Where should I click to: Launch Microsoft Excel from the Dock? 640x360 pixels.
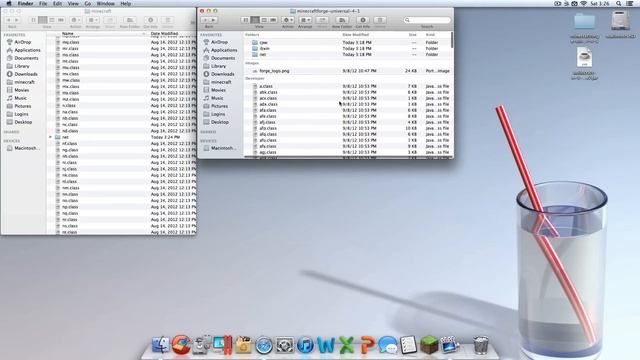[x=347, y=345]
